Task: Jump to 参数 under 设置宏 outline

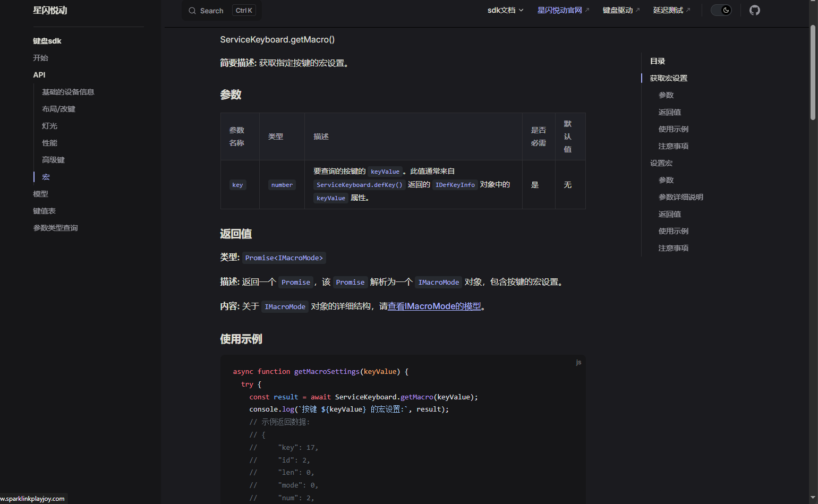Action: tap(666, 180)
